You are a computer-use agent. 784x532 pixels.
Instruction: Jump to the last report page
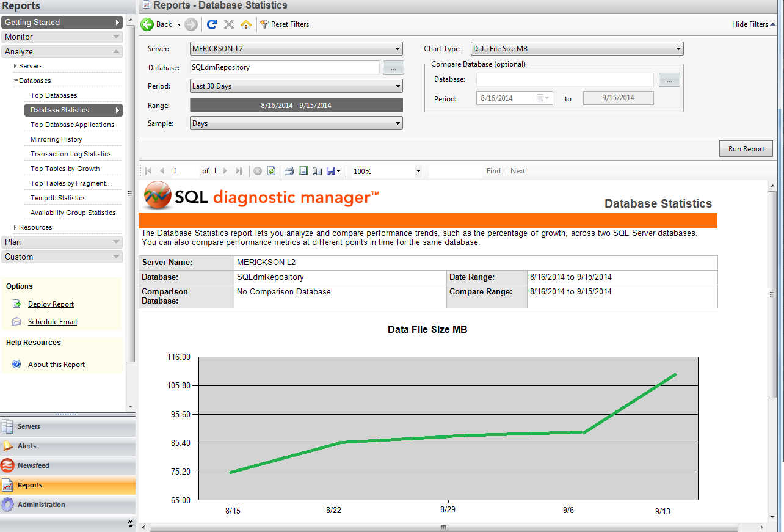pyautogui.click(x=239, y=171)
